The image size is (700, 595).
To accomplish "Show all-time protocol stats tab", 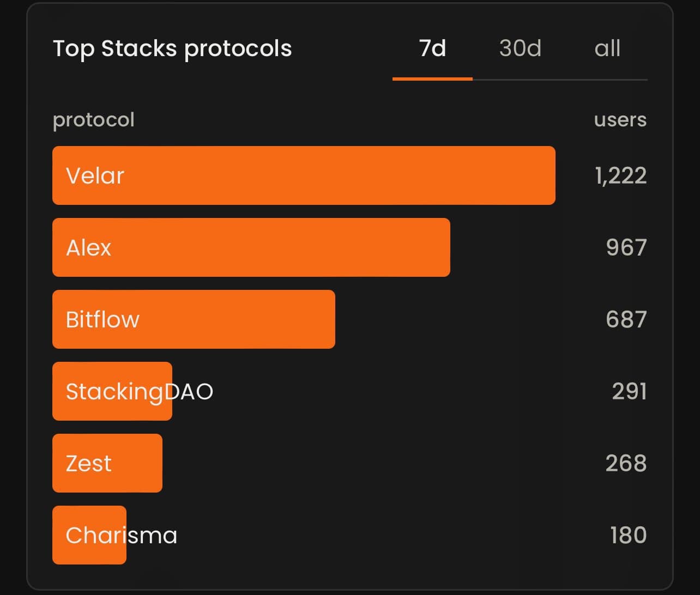I will (x=607, y=48).
